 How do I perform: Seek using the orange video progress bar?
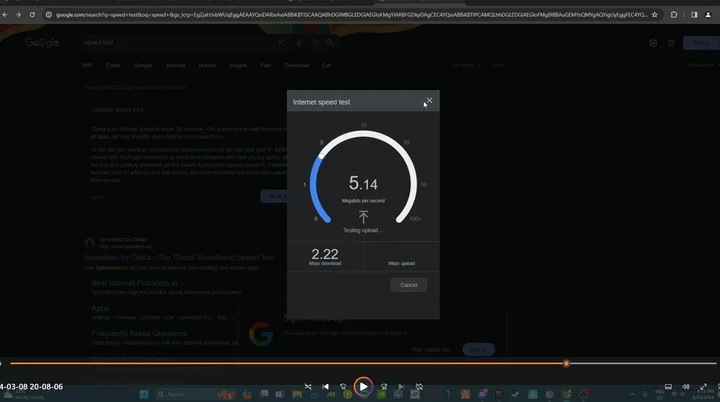coord(300,363)
